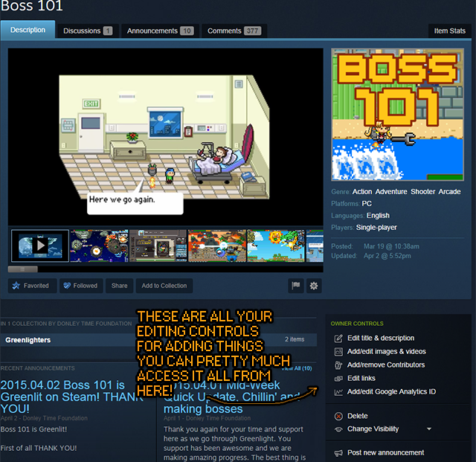Click Add/edit Google Analytics ID
Image resolution: width=476 pixels, height=462 pixels.
[x=391, y=391]
